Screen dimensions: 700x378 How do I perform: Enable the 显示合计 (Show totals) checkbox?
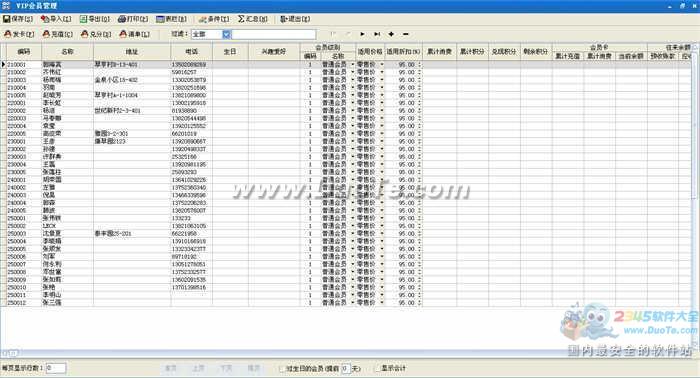[377, 368]
